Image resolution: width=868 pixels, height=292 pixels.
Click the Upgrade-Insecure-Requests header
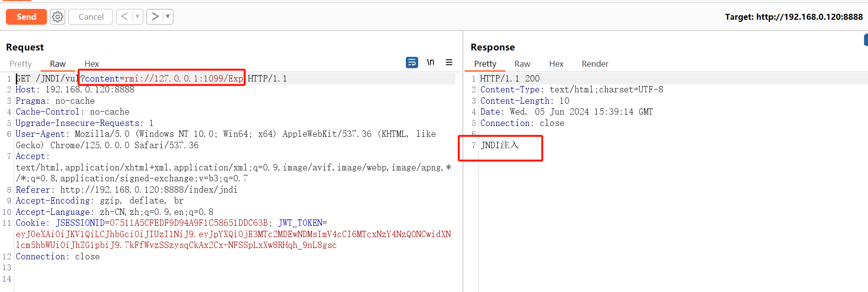point(85,123)
